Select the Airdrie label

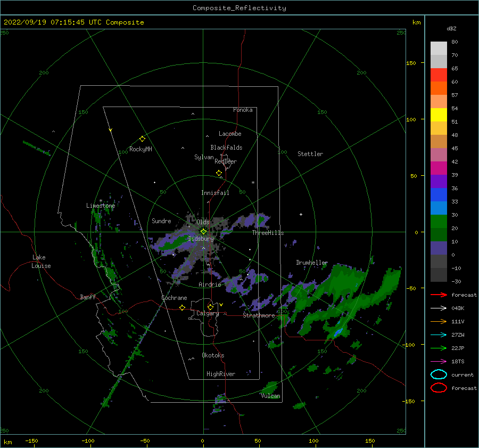point(210,284)
